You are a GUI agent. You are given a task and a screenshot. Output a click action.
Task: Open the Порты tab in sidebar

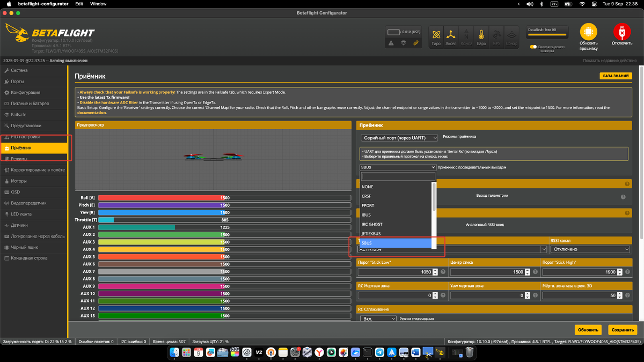pyautogui.click(x=34, y=82)
